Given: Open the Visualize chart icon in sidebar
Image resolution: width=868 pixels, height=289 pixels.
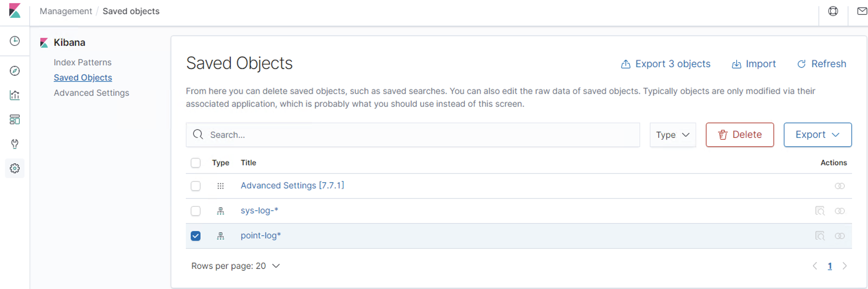Looking at the screenshot, I should [15, 95].
